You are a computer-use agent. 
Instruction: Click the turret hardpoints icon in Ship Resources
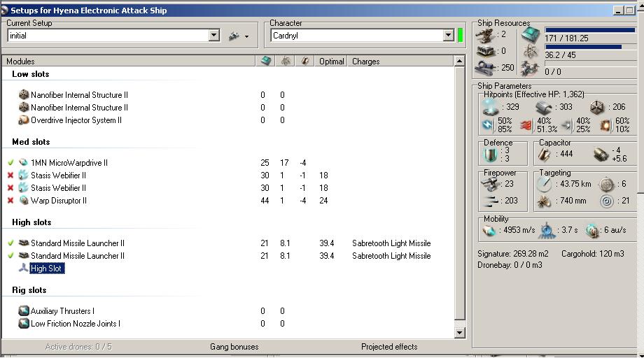point(486,36)
